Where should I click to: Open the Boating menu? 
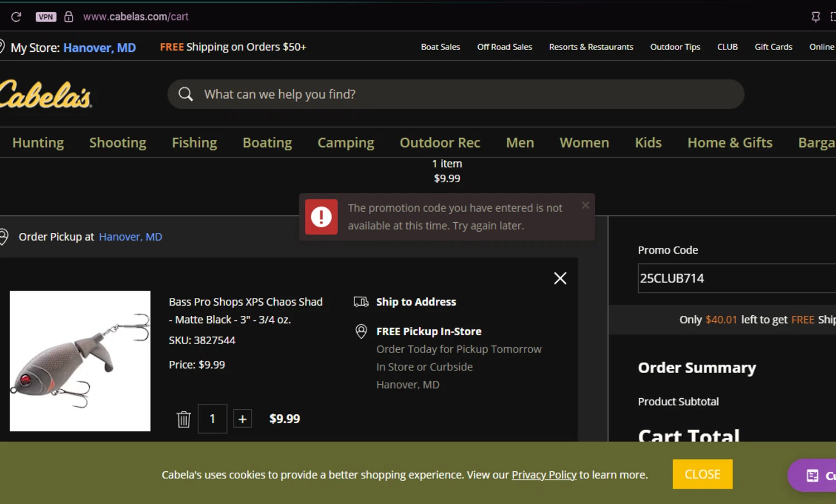267,143
